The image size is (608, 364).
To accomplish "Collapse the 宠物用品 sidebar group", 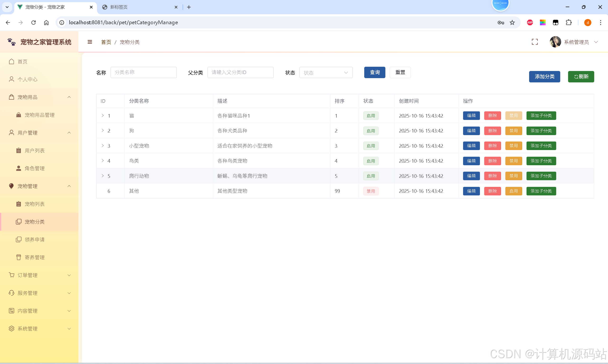I will click(39, 97).
